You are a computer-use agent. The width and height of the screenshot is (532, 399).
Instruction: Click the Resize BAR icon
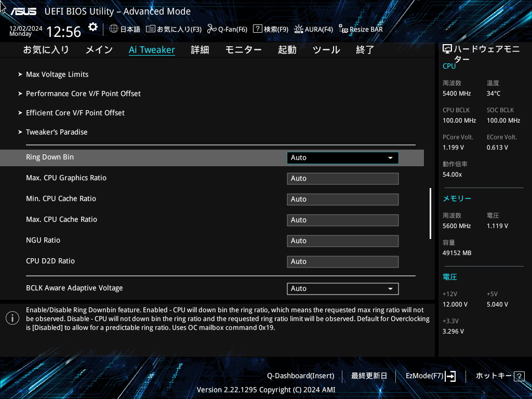pos(343,29)
